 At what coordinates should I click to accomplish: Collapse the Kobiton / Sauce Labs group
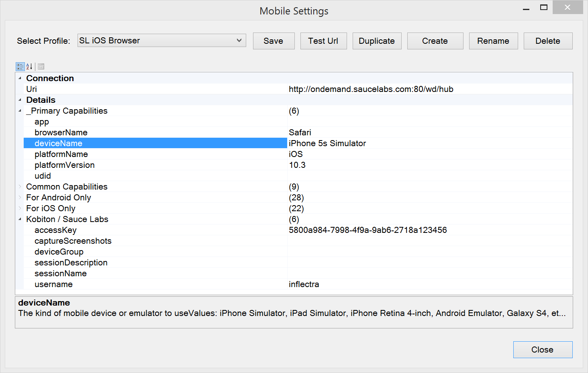pos(20,219)
